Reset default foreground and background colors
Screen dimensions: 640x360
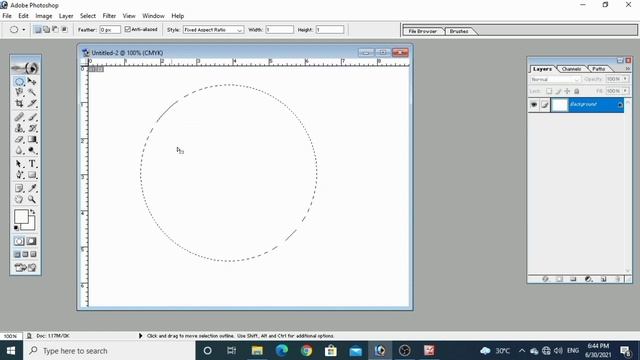point(16,228)
